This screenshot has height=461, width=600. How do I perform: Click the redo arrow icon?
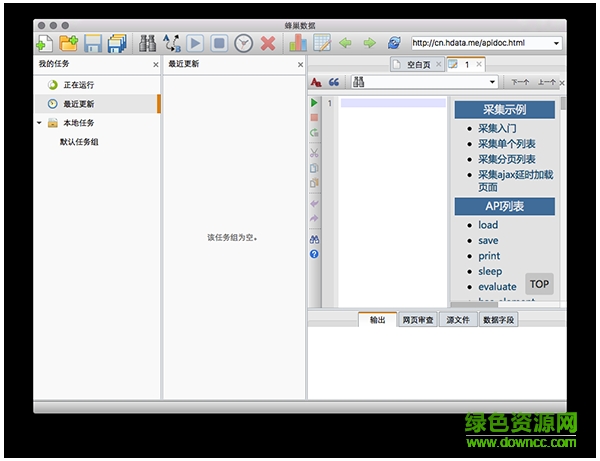click(x=314, y=218)
